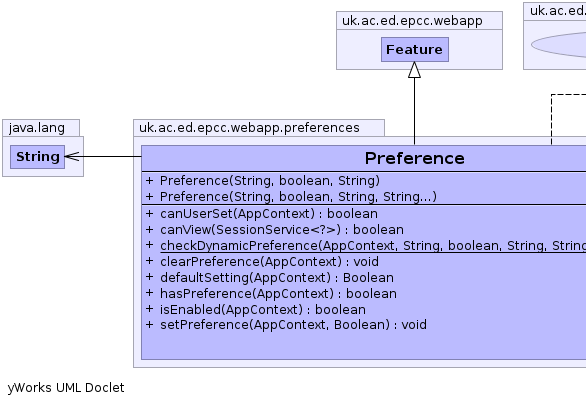586x405 pixels.
Task: Select the String class node
Action: (x=37, y=157)
